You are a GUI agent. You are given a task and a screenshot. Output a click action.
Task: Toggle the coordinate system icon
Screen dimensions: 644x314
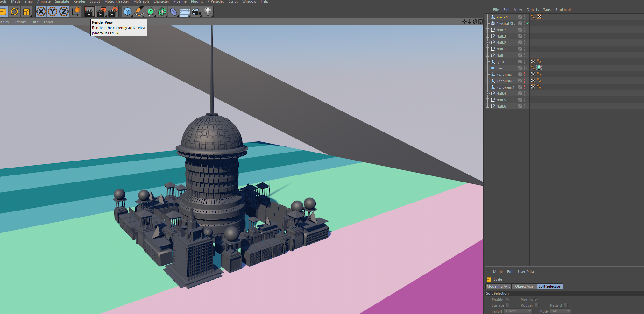click(76, 12)
